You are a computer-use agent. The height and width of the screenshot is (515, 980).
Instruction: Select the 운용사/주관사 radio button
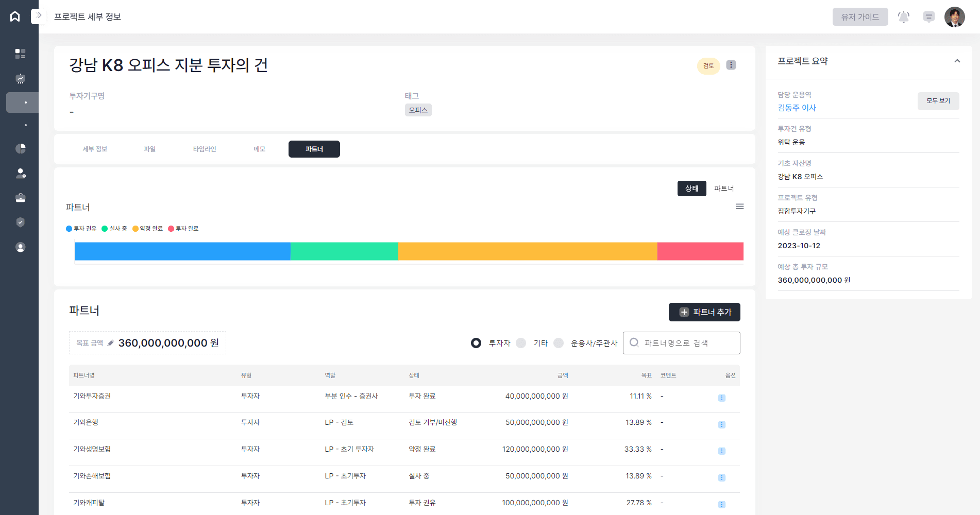coord(559,343)
